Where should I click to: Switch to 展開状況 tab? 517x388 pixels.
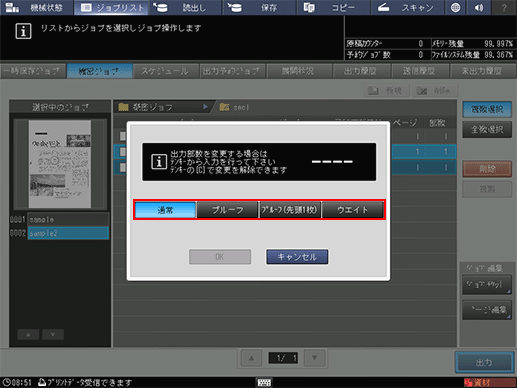299,71
